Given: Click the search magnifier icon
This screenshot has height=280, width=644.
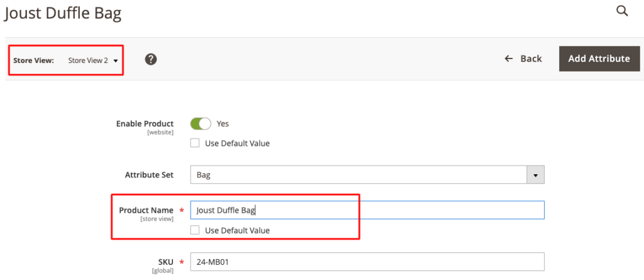Looking at the screenshot, I should 622,11.
